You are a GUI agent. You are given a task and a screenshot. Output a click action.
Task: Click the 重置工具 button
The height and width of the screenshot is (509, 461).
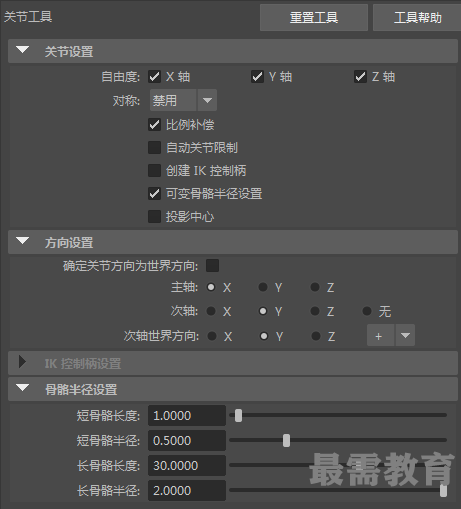[314, 18]
